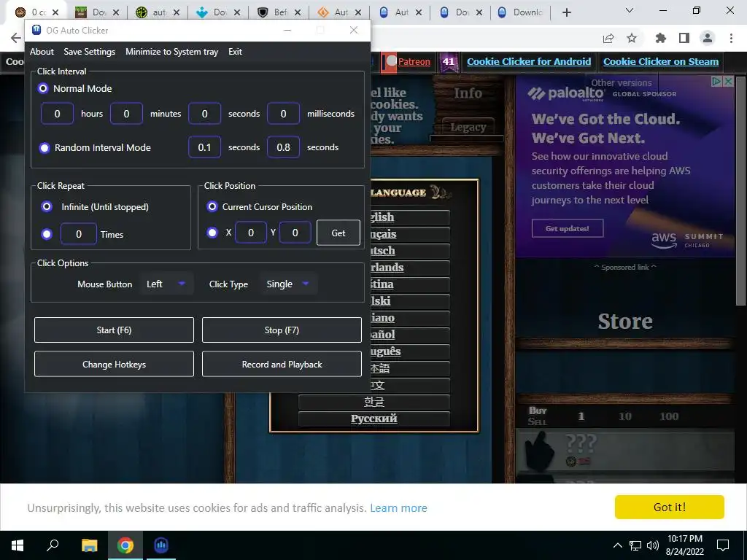
Task: Click the Get position button
Action: click(x=338, y=233)
